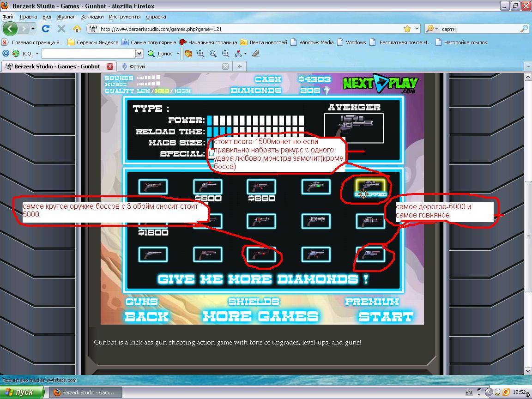Click the Firefox icon in the taskbar button
532x399 pixels.
(x=57, y=392)
